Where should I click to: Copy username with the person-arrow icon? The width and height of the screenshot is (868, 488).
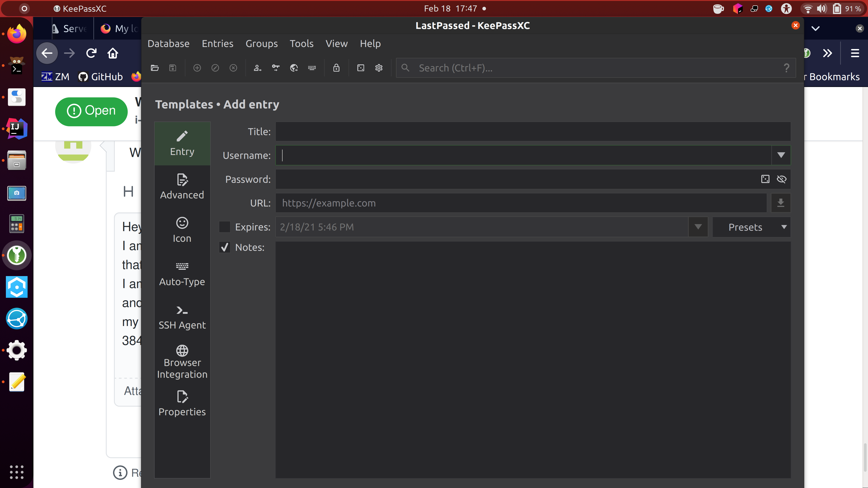click(257, 68)
